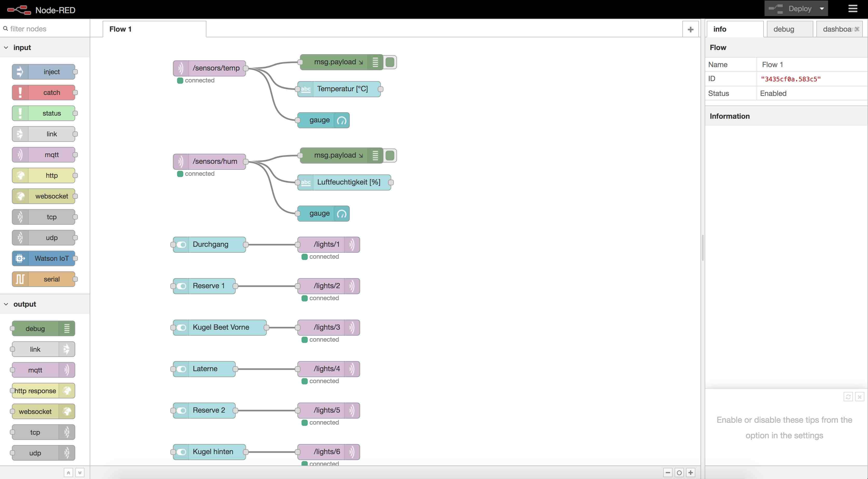Click the add new flow plus icon
The width and height of the screenshot is (868, 479).
point(690,29)
